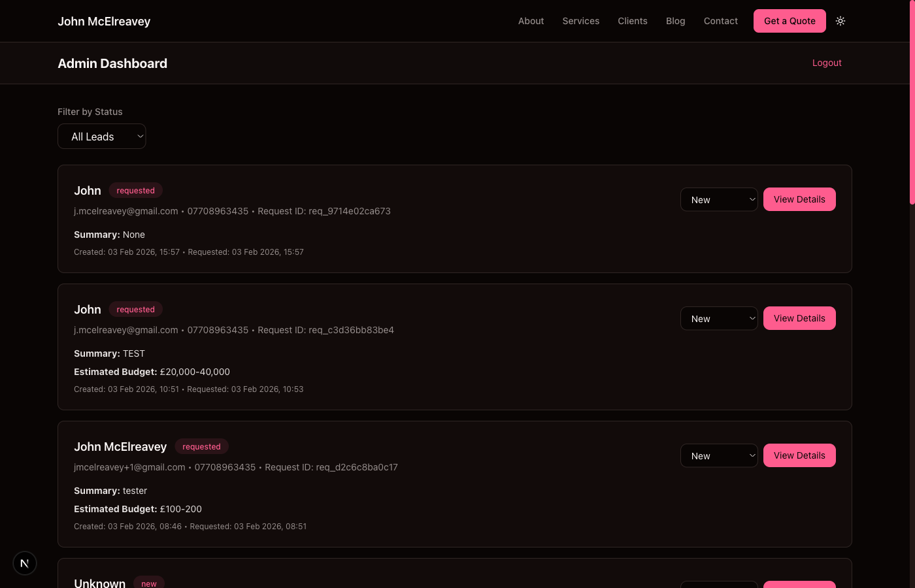This screenshot has width=915, height=588.
Task: Navigate to the About page
Action: [531, 21]
